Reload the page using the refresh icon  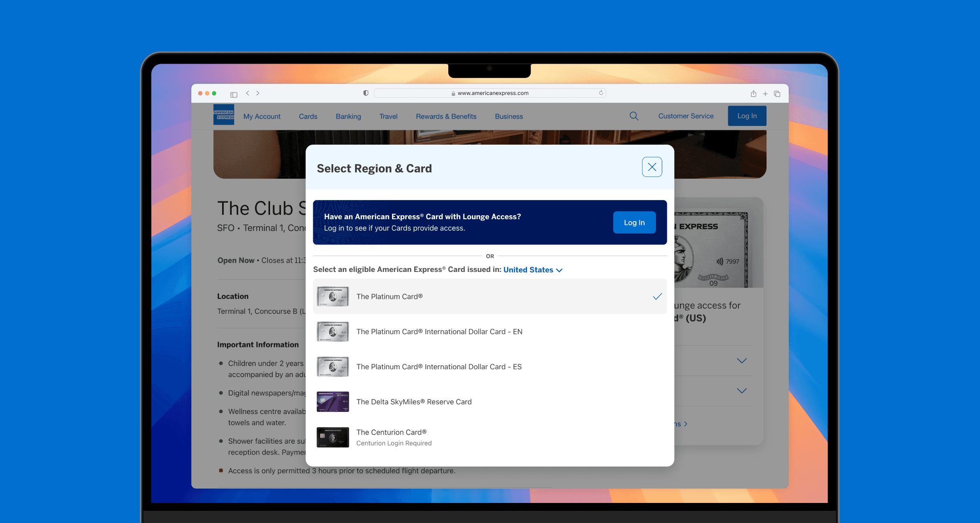pyautogui.click(x=601, y=93)
